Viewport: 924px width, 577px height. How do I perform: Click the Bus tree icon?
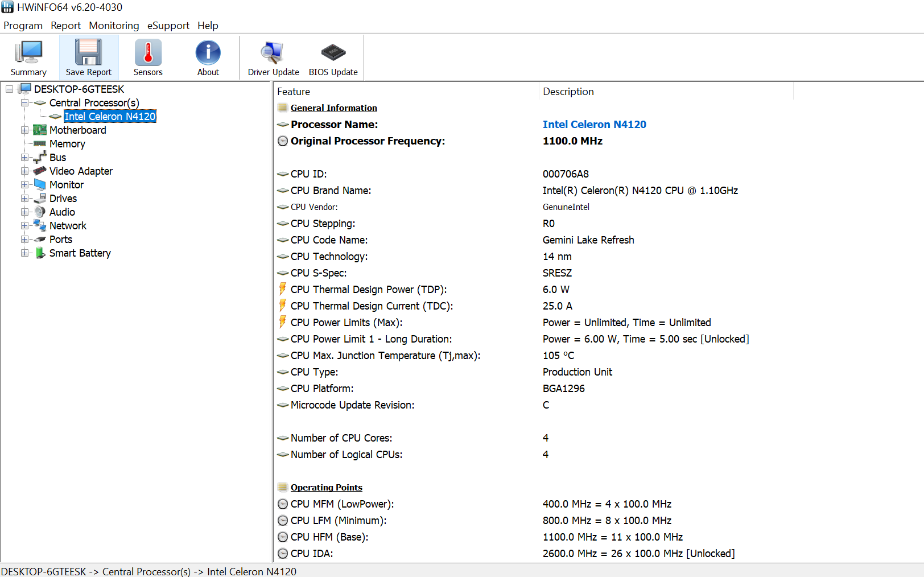click(40, 157)
